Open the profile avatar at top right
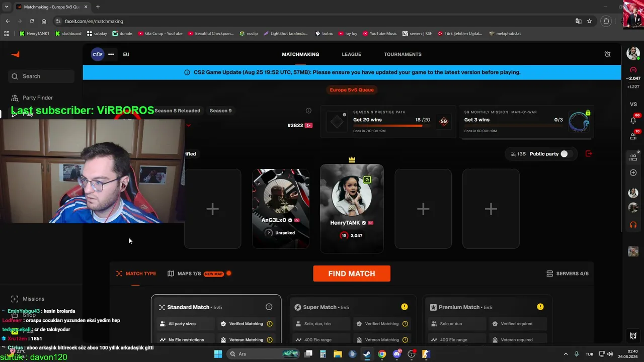Screen dimensions: 644x362 point(633,53)
